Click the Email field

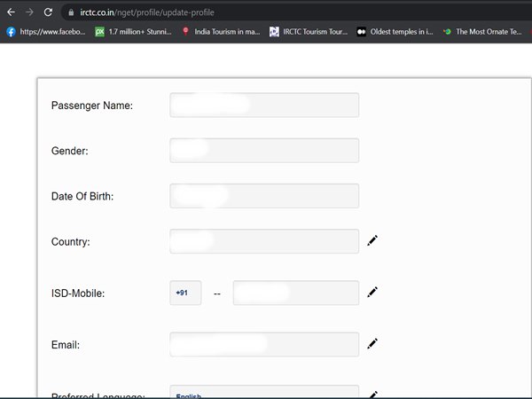click(x=264, y=345)
